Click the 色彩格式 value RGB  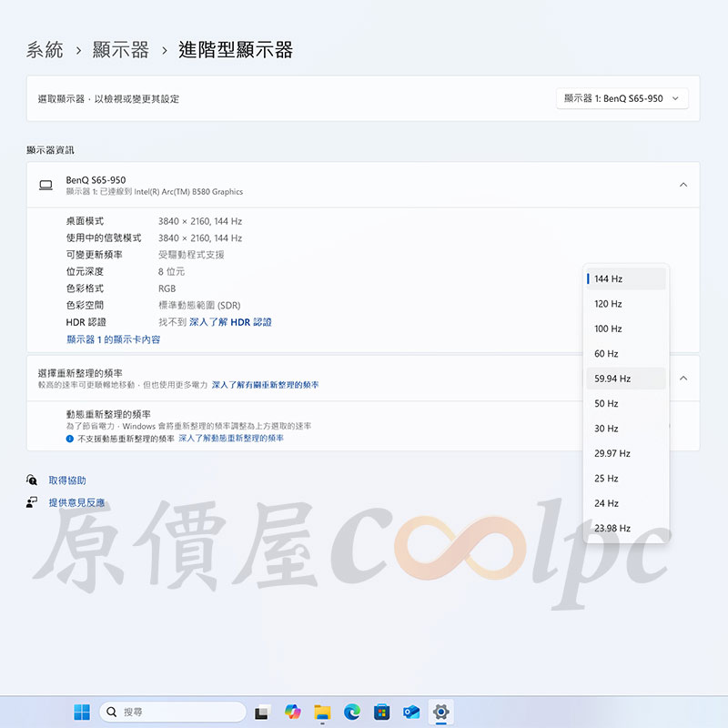(x=167, y=288)
